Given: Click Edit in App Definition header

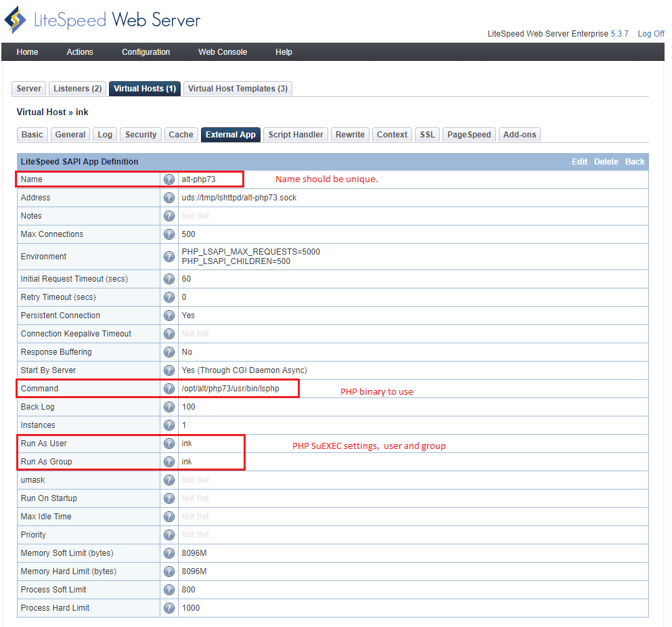Looking at the screenshot, I should pyautogui.click(x=579, y=162).
